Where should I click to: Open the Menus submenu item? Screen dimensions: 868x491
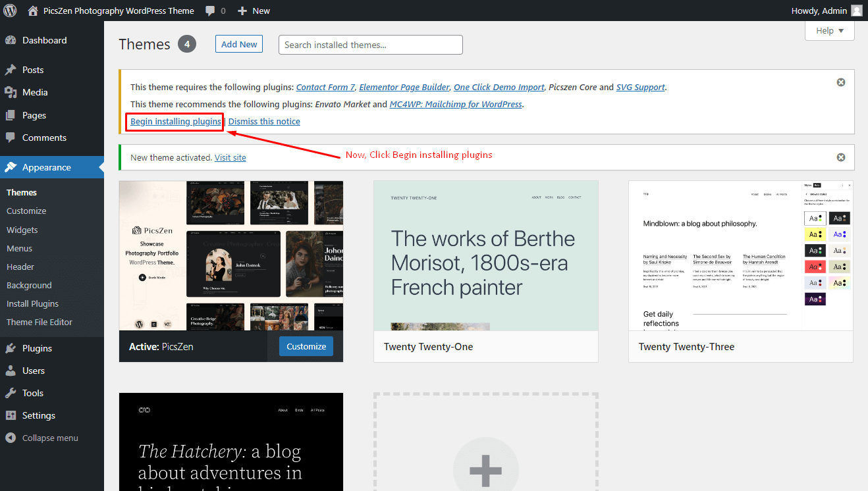point(20,248)
